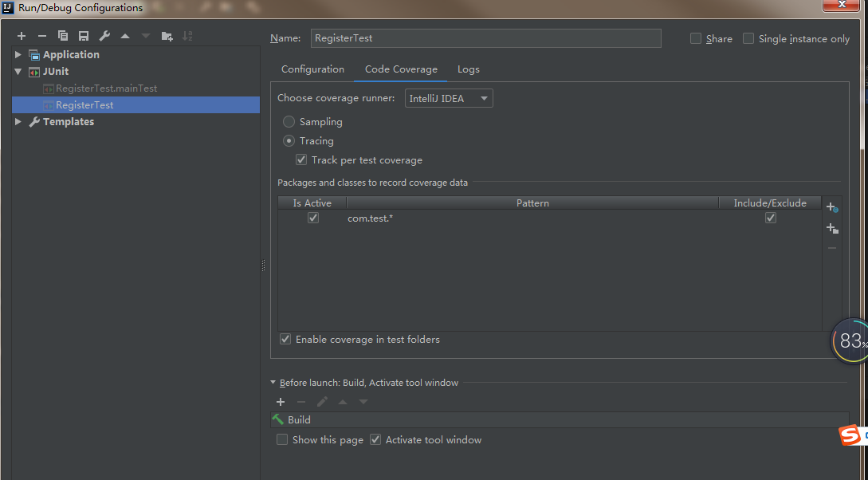Click the Pattern column header
This screenshot has width=868, height=480.
[532, 203]
